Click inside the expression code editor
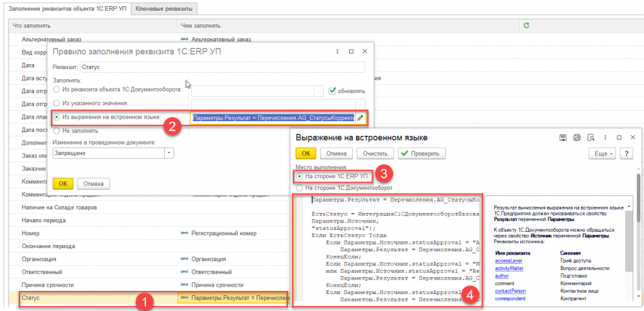 [387, 250]
